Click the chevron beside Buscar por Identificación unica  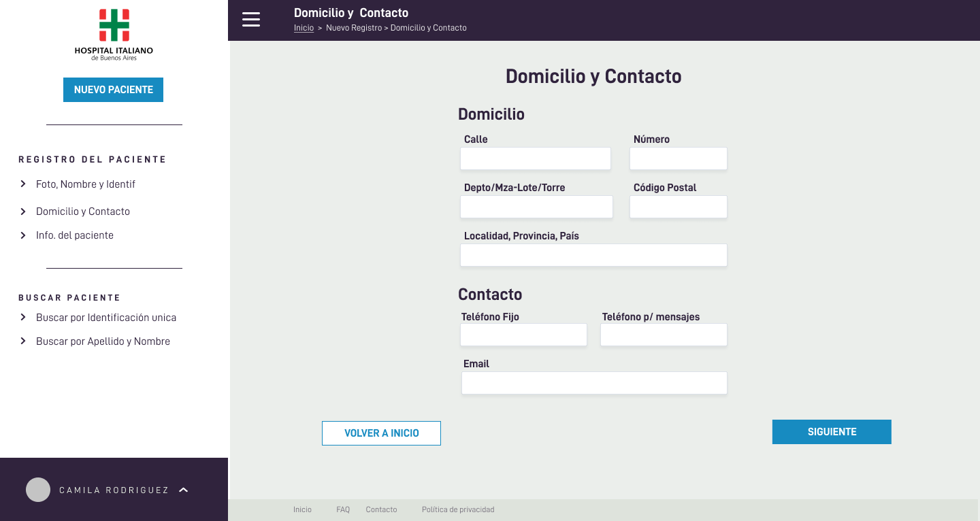(23, 318)
